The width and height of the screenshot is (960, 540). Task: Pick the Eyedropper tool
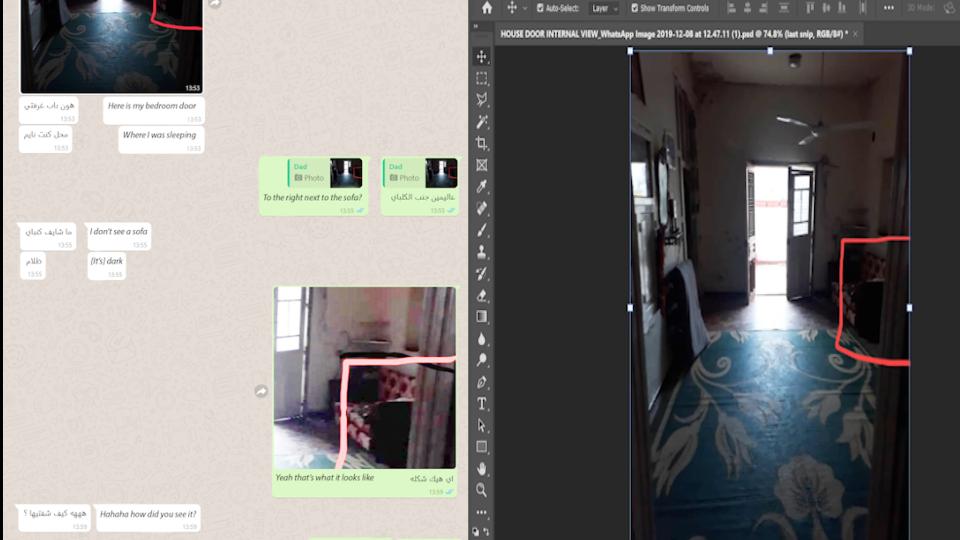coord(482,187)
